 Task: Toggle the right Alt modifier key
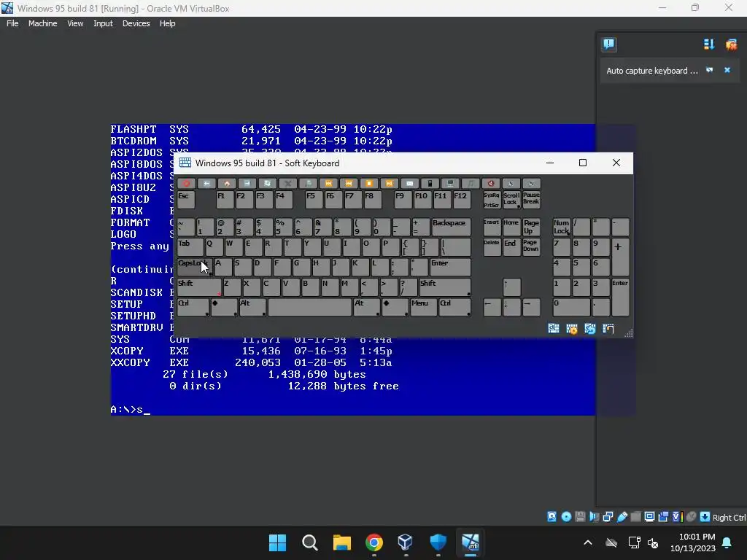(367, 307)
